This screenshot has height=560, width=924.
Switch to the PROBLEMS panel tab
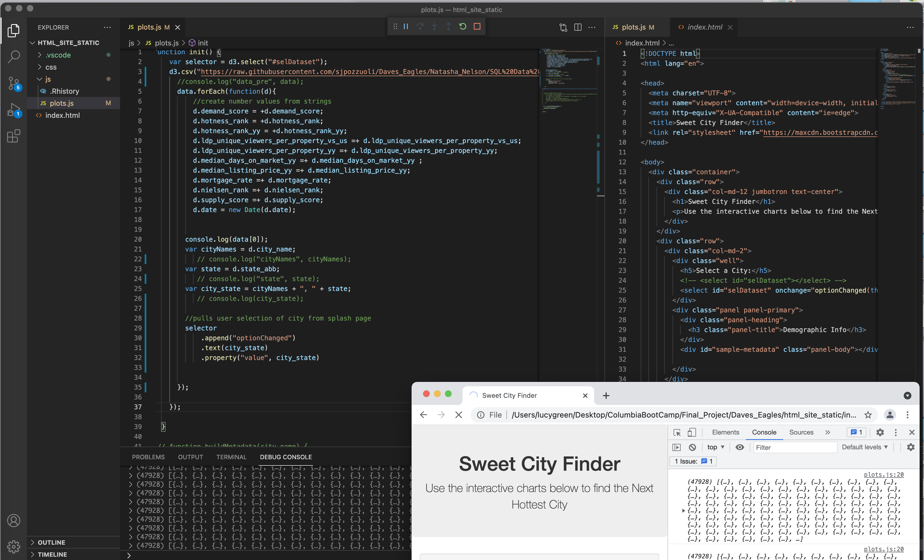[148, 457]
